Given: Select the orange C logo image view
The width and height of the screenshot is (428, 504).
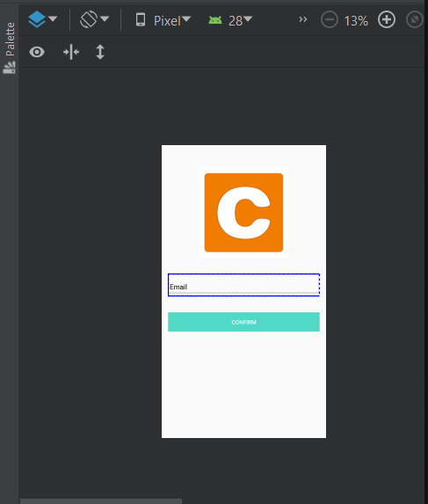Looking at the screenshot, I should (x=243, y=213).
